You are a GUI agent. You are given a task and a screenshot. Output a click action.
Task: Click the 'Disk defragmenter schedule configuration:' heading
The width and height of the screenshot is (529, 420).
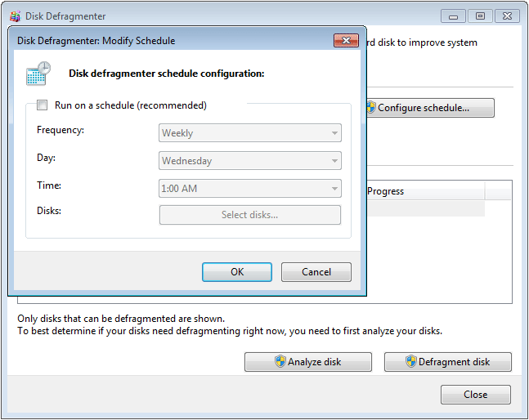coord(167,74)
